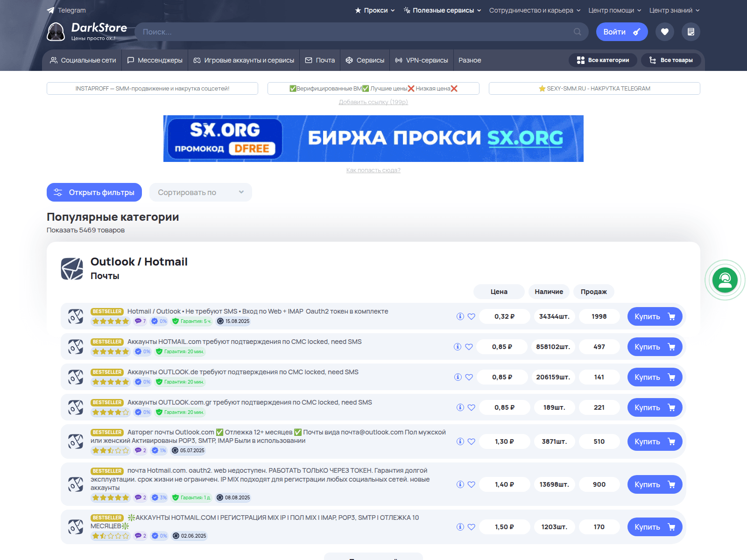The width and height of the screenshot is (747, 560).
Task: Expand the 'Прокси' top menu
Action: coord(375,10)
